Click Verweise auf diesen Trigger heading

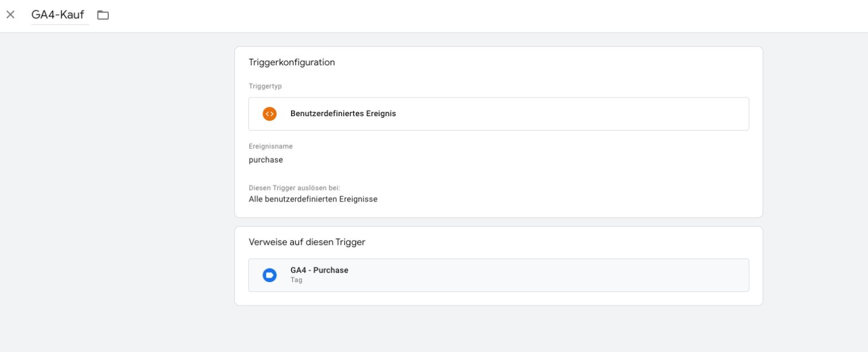[307, 242]
